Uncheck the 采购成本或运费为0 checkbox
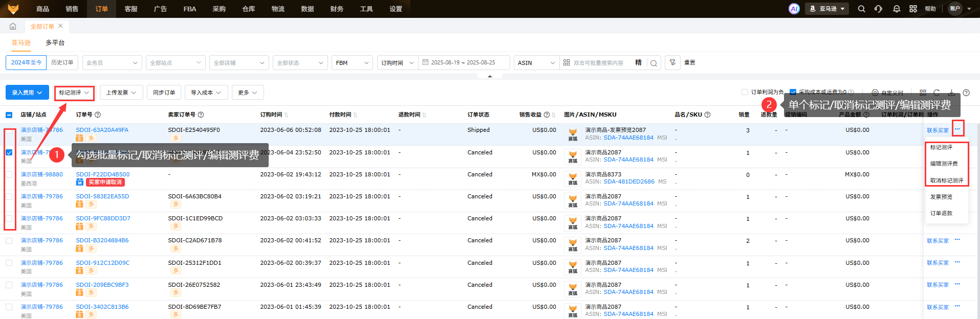This screenshot has height=319, width=980. pos(793,92)
